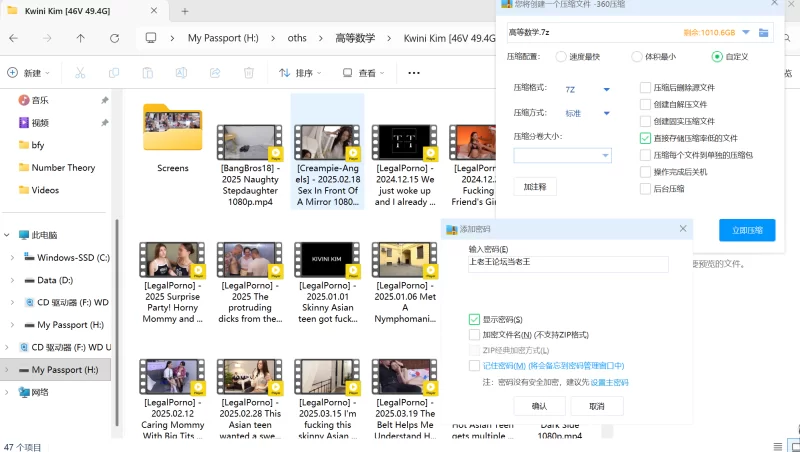Screen dimensions: 800x452
Task: Open the Screens folder
Action: pos(172,130)
